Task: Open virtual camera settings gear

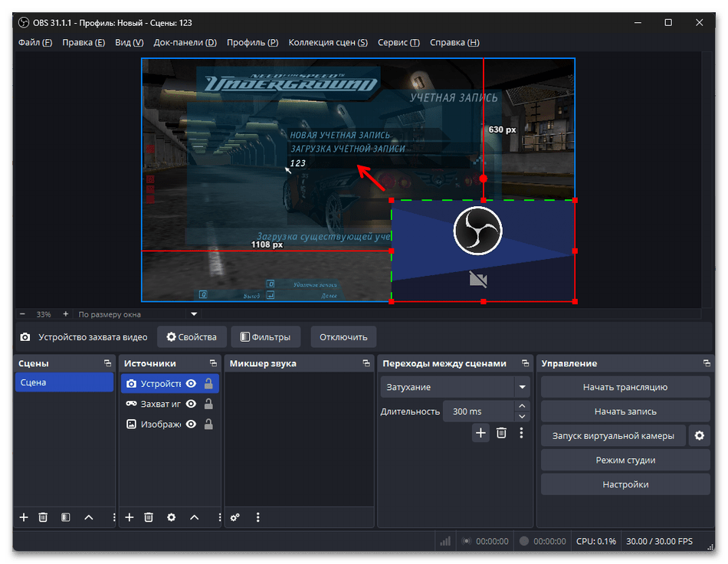Action: coord(700,435)
